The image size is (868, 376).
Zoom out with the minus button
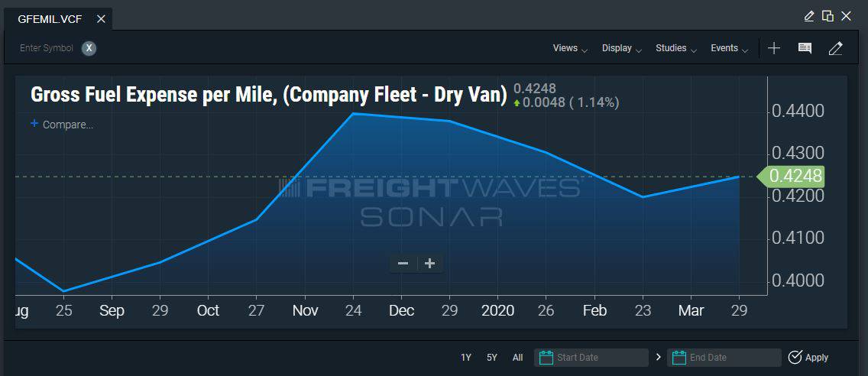point(403,263)
